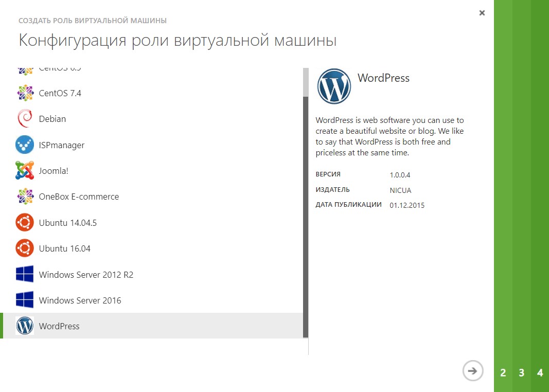This screenshot has width=549, height=392.
Task: Click the publisher value NICUA
Action: click(x=400, y=190)
